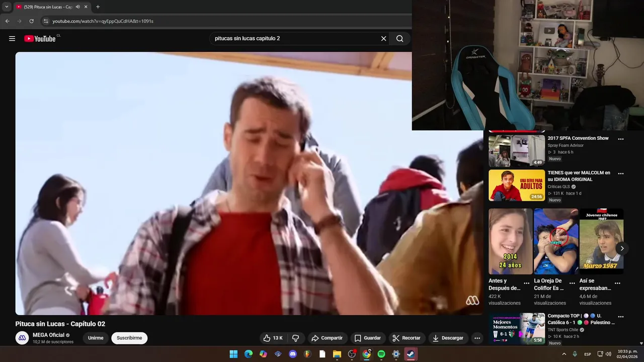This screenshot has height=362, width=644.
Task: Open options for La Oreja De Coliflor short
Action: [572, 283]
